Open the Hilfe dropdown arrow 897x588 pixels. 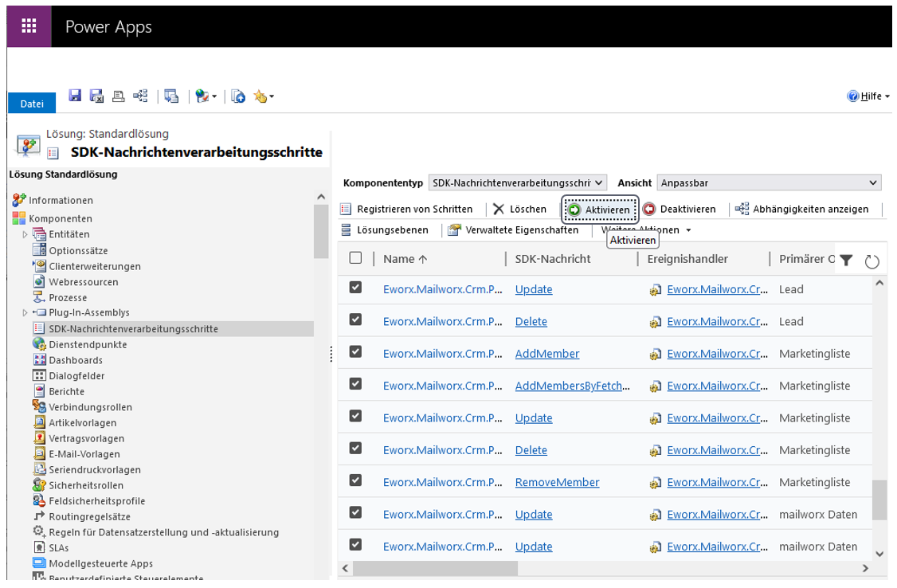pos(887,96)
